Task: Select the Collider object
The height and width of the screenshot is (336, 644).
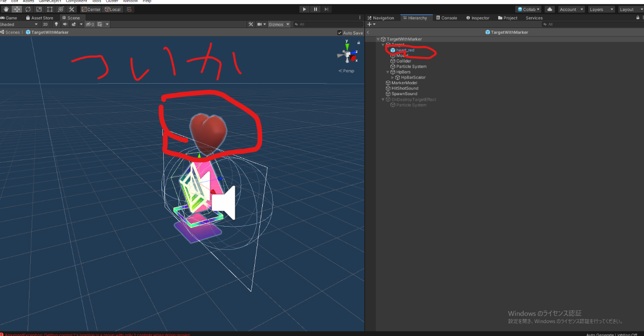Action: 400,61
